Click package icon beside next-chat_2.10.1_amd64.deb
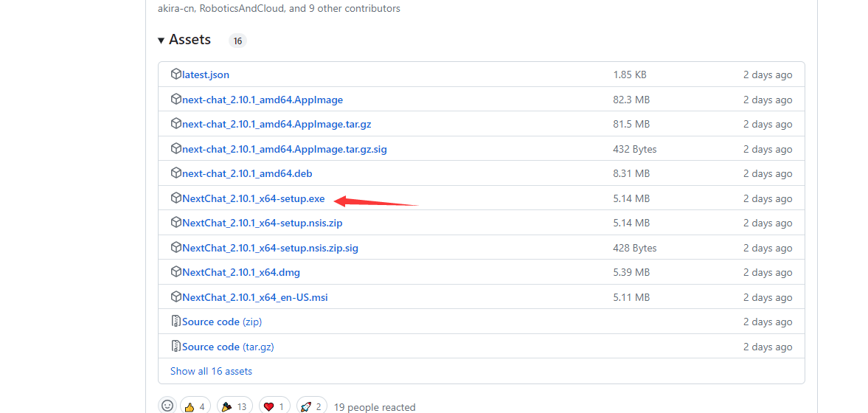 click(176, 173)
